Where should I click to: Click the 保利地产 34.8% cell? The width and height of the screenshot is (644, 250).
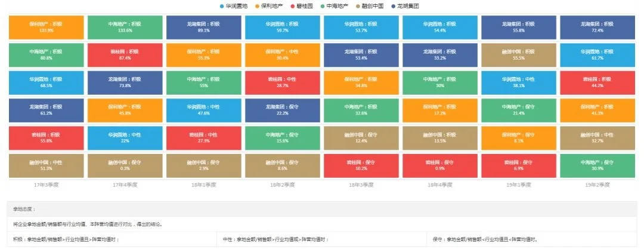(361, 83)
